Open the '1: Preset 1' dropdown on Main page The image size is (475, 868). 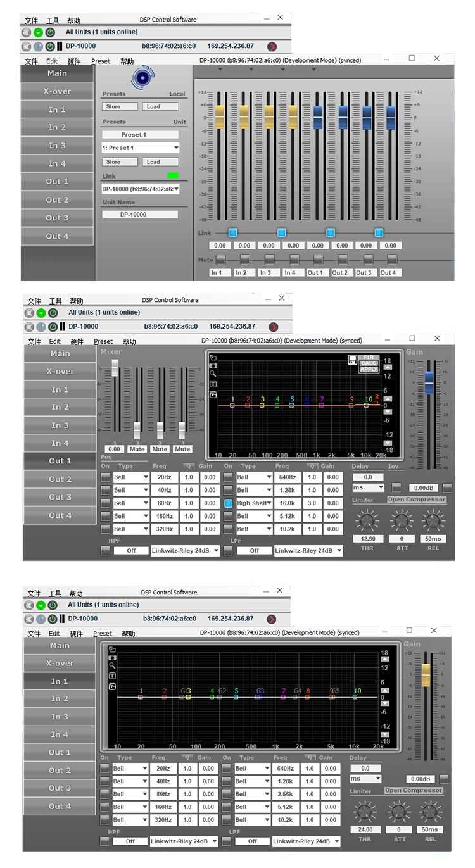tap(141, 148)
